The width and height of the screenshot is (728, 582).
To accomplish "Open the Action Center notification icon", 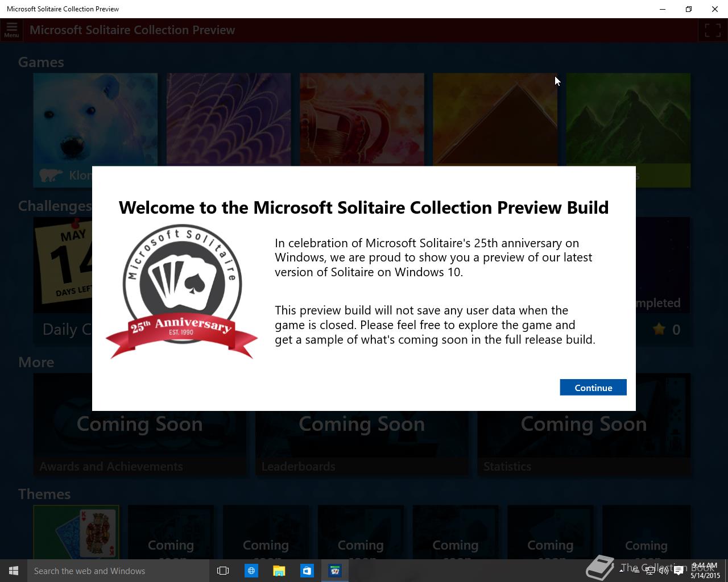I will click(679, 571).
